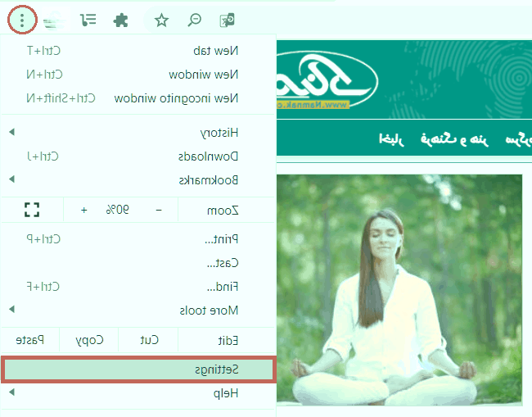Click the Edit label in the menu
This screenshot has height=417, width=532.
(x=228, y=340)
